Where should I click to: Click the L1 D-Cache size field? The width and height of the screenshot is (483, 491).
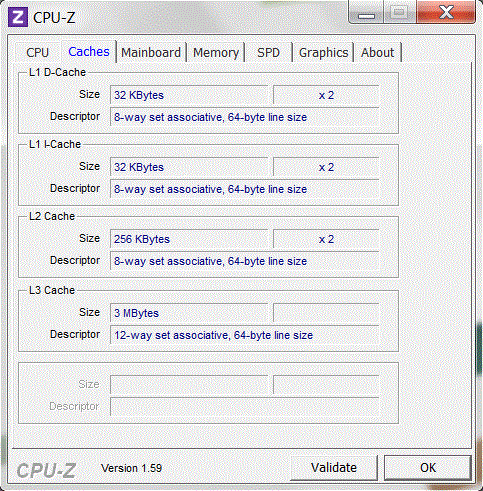coord(189,95)
